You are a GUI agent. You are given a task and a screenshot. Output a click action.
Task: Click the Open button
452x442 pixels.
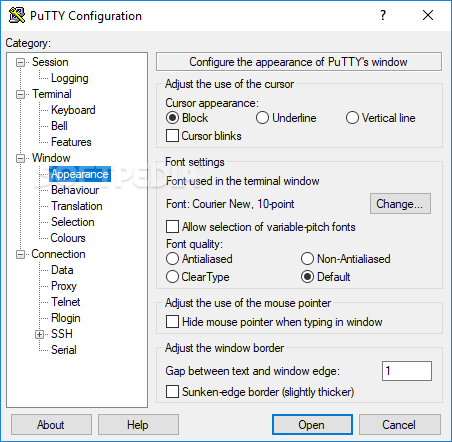click(312, 425)
